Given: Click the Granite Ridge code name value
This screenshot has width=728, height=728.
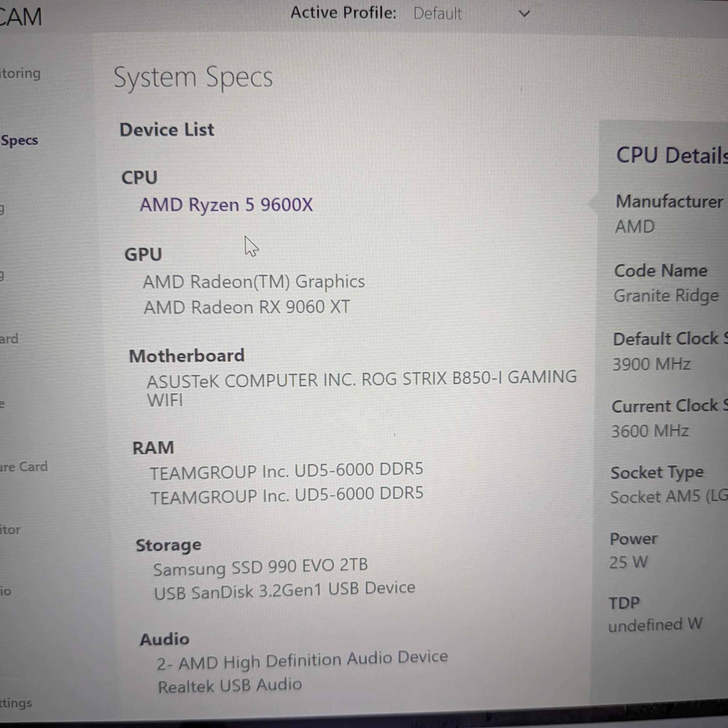Looking at the screenshot, I should 666,296.
